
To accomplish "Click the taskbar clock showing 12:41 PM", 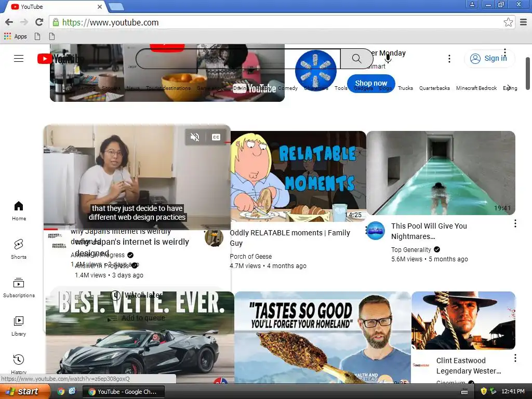I will pyautogui.click(x=513, y=391).
